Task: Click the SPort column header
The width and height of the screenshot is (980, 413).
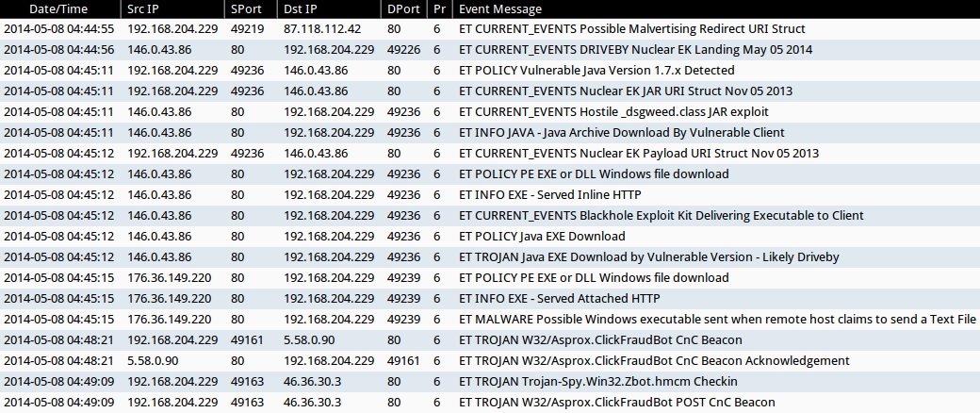Action: (x=249, y=8)
